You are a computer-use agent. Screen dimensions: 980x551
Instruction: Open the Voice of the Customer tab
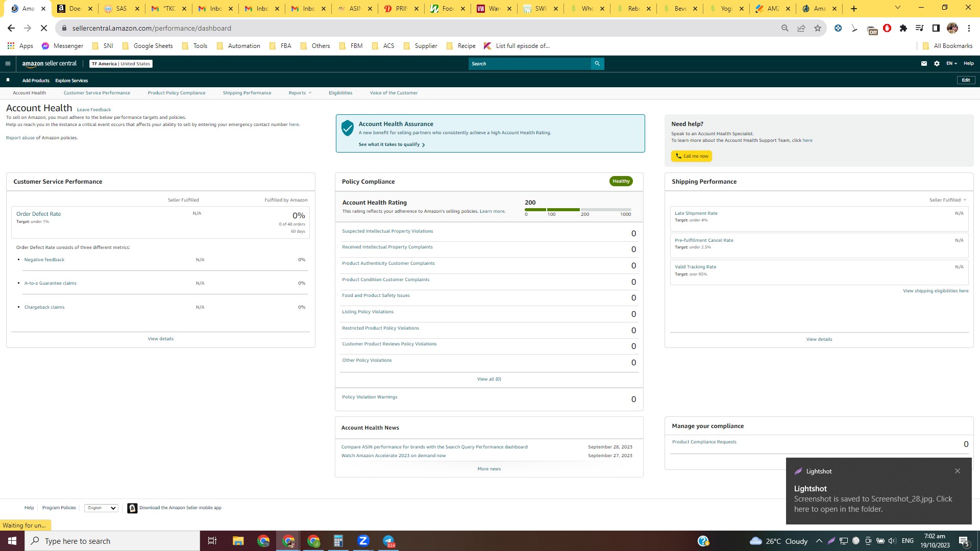pyautogui.click(x=394, y=93)
